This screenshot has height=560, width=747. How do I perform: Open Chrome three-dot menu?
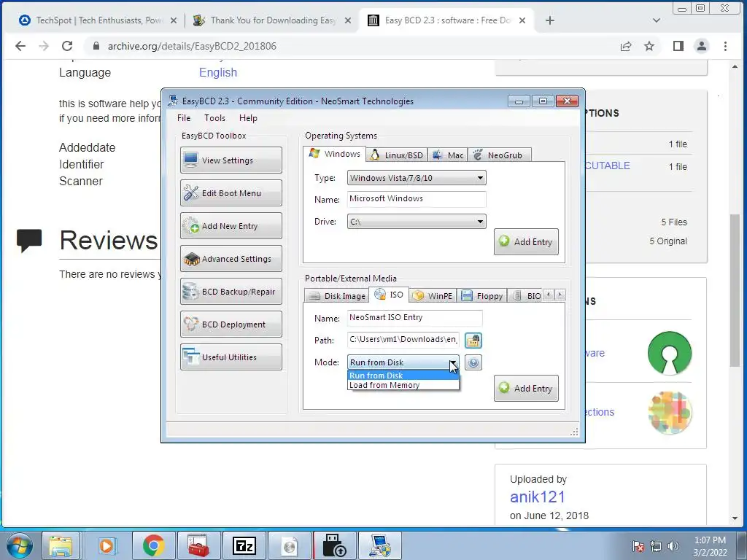coord(725,46)
